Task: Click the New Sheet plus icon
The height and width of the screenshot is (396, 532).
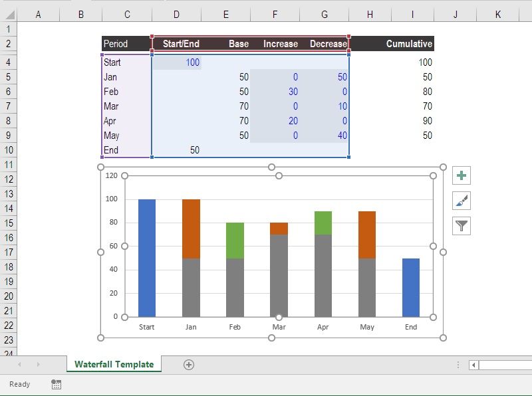Action: click(190, 365)
